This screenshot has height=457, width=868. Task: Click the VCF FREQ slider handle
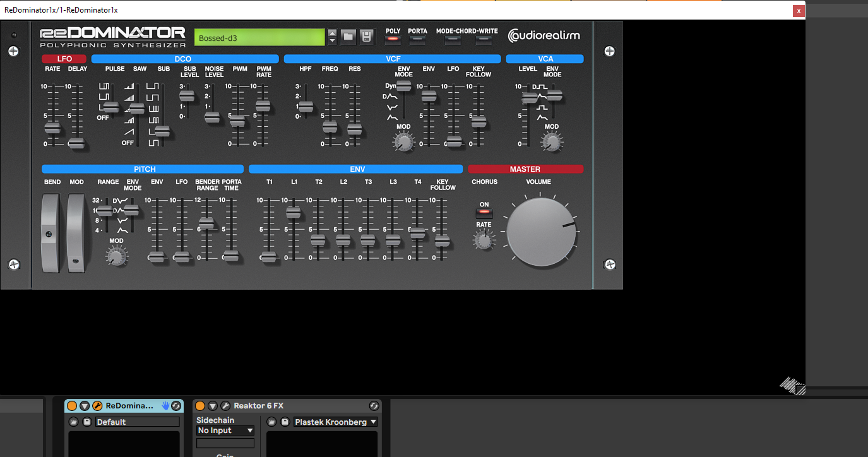point(330,127)
